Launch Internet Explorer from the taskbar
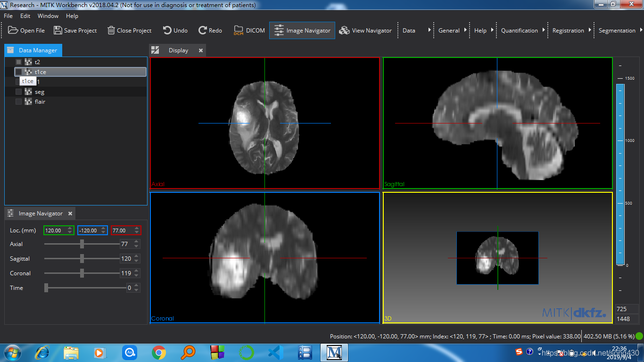Image resolution: width=644 pixels, height=362 pixels. click(42, 353)
